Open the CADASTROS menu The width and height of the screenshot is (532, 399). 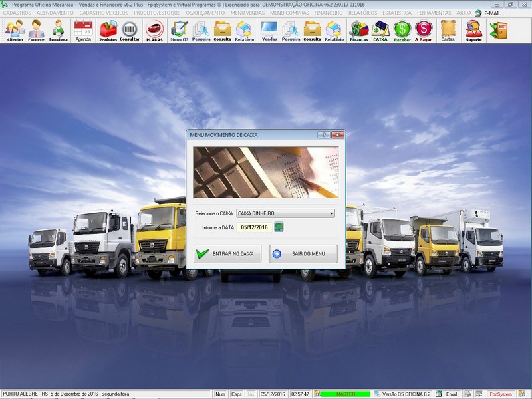[x=17, y=13]
